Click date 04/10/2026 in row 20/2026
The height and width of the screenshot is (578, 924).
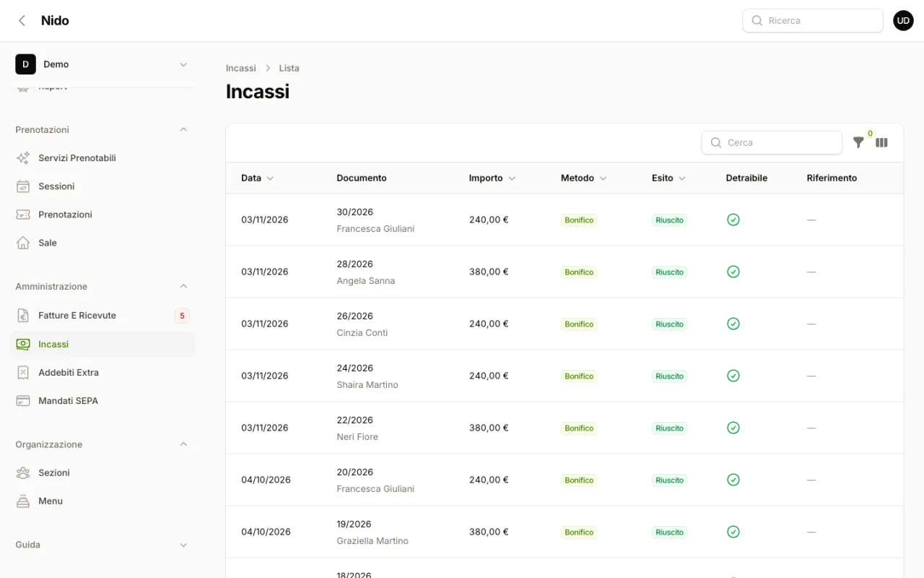(266, 480)
